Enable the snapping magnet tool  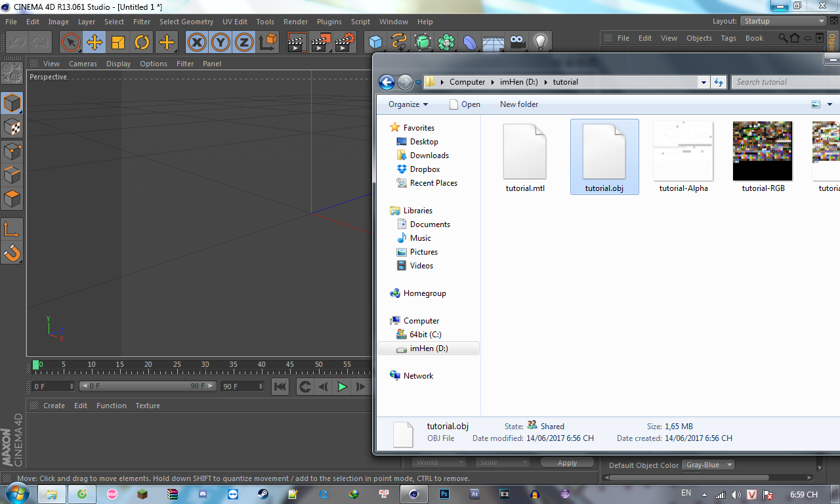(12, 252)
